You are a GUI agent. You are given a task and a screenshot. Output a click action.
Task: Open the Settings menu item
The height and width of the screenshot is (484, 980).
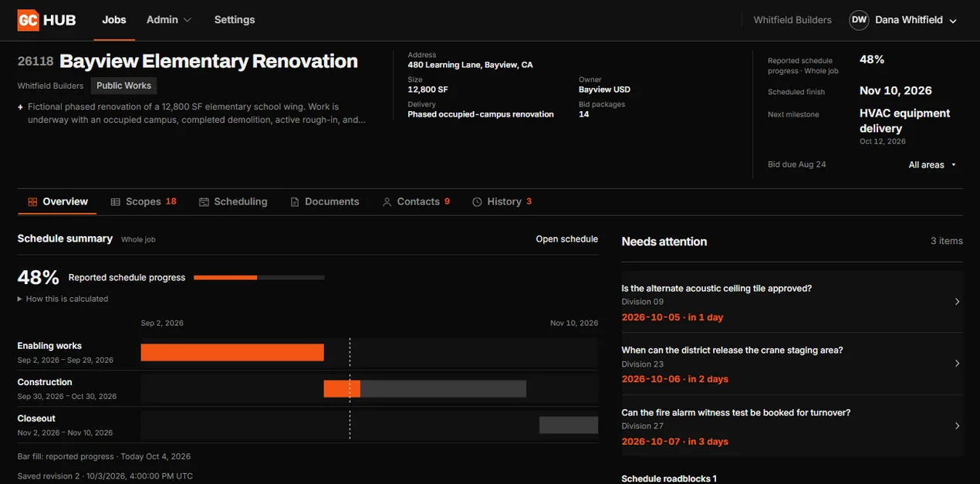click(235, 19)
